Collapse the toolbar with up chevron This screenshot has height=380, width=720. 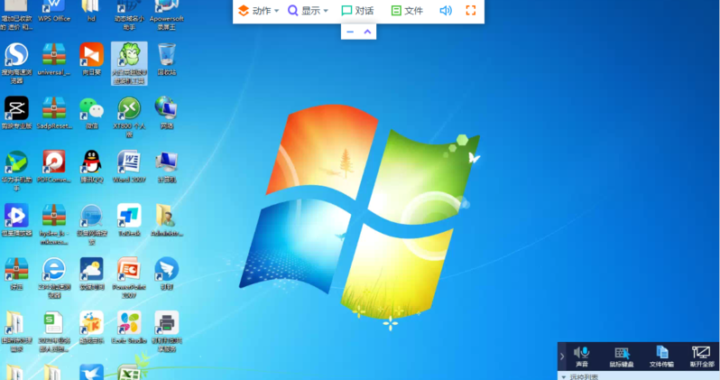(367, 32)
